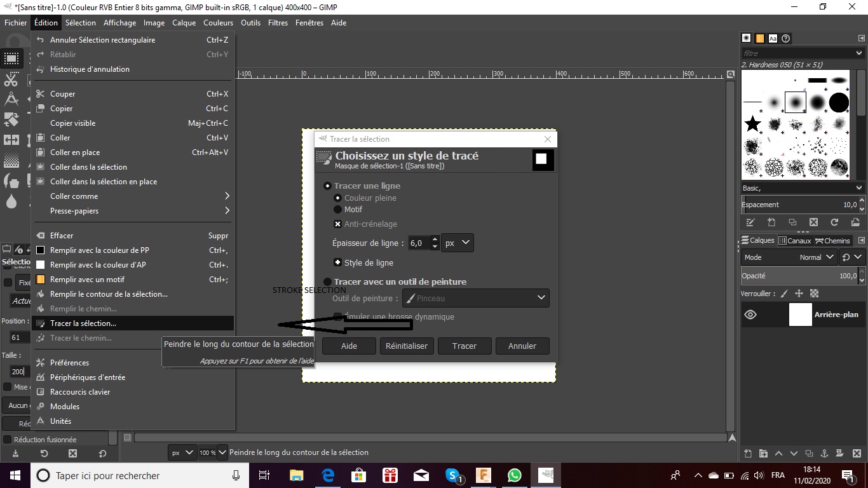The width and height of the screenshot is (868, 488).
Task: Switch to the Chemins tab
Action: tap(833, 241)
